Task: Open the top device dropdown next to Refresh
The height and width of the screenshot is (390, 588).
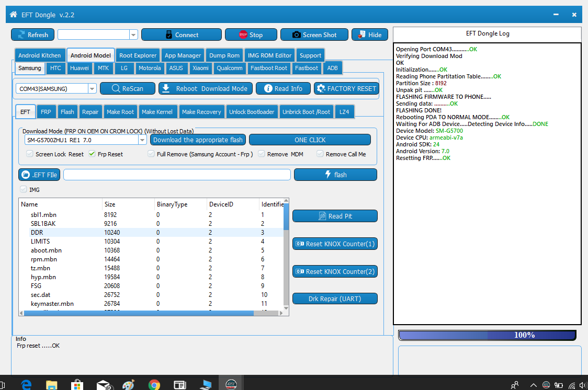Action: pos(133,35)
